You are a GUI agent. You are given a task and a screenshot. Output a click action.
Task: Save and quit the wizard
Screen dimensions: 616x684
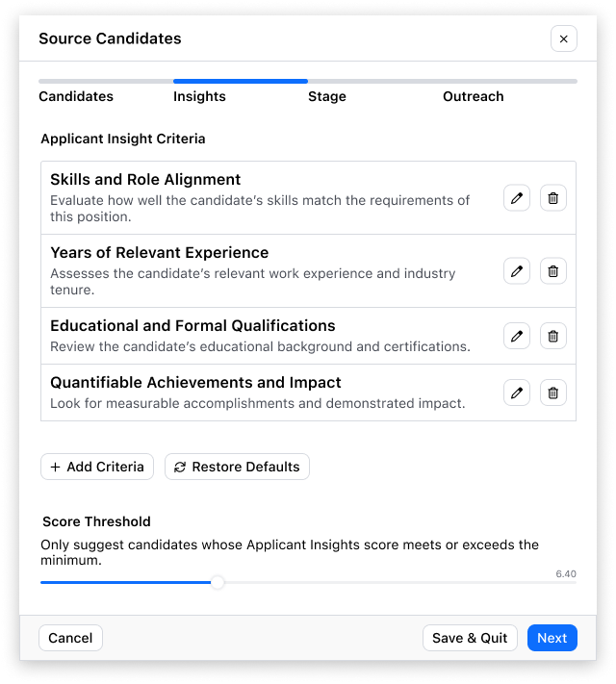coord(470,638)
